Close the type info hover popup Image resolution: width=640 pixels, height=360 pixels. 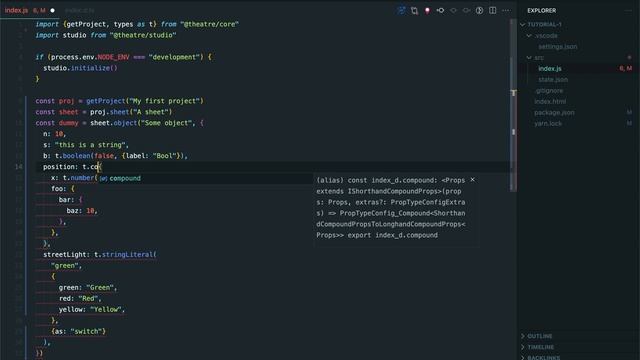pyautogui.click(x=472, y=180)
